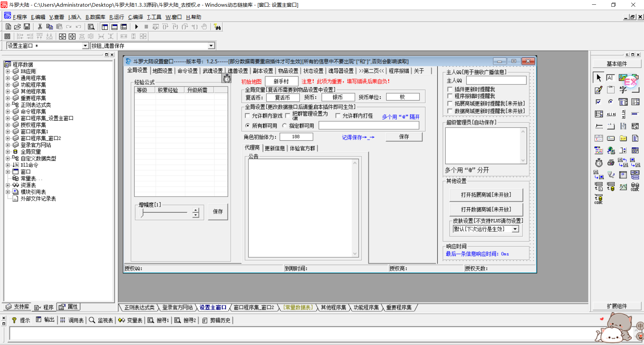Expand the 全局变量 tree node
The width and height of the screenshot is (644, 345).
click(8, 152)
